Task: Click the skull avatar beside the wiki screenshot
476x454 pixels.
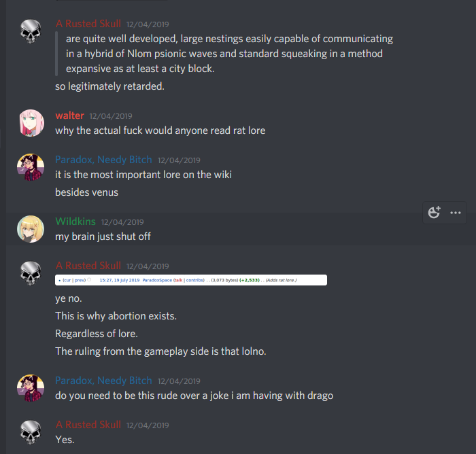Action: [31, 273]
